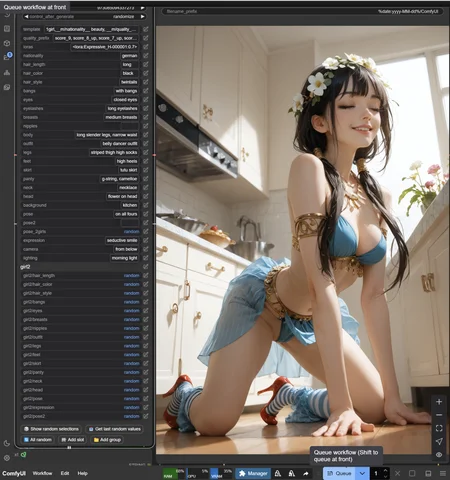Click the RAM usage monitor bar
450x480 pixels.
click(174, 473)
